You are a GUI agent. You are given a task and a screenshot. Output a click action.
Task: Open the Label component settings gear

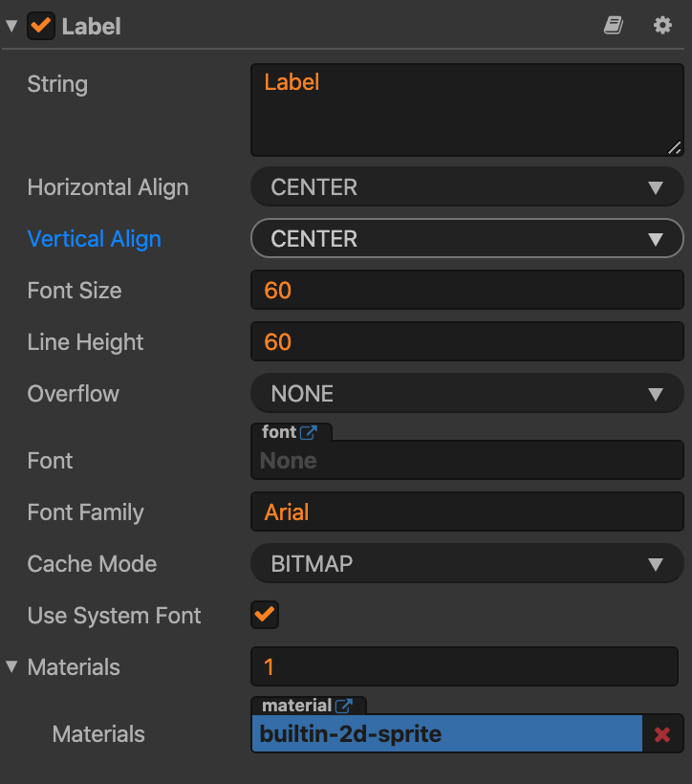click(x=662, y=26)
